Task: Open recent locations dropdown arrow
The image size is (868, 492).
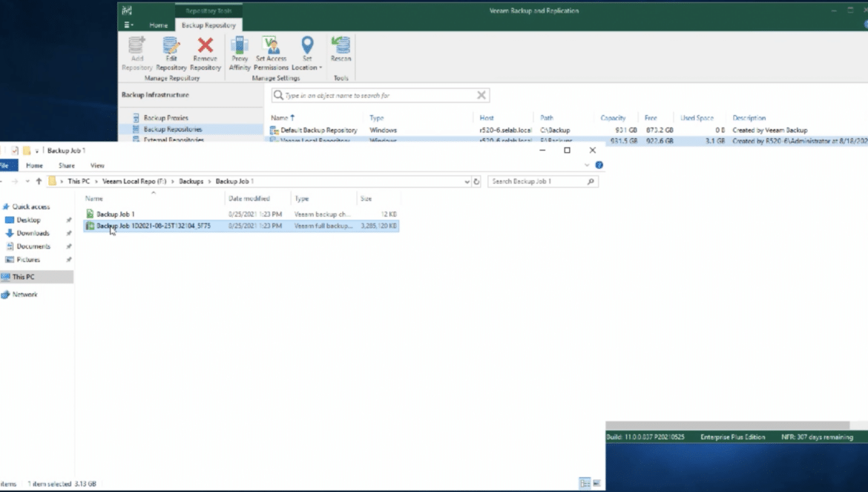Action: 27,182
